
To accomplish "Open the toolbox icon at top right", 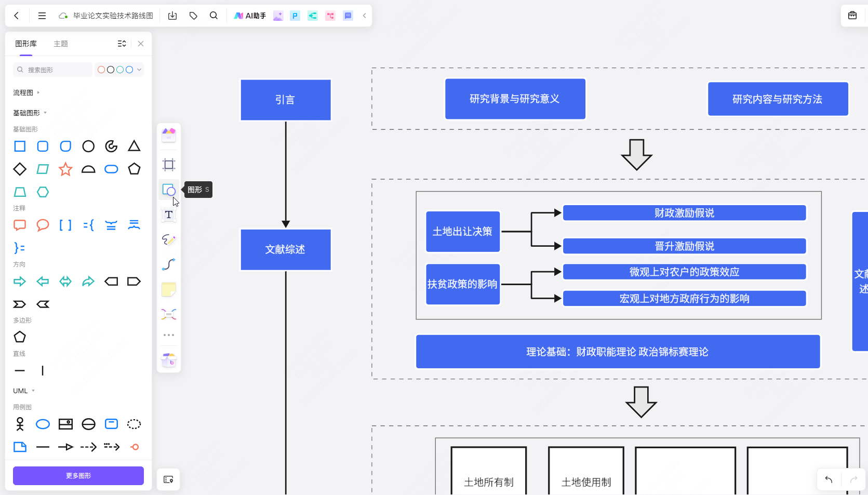I will coord(852,16).
